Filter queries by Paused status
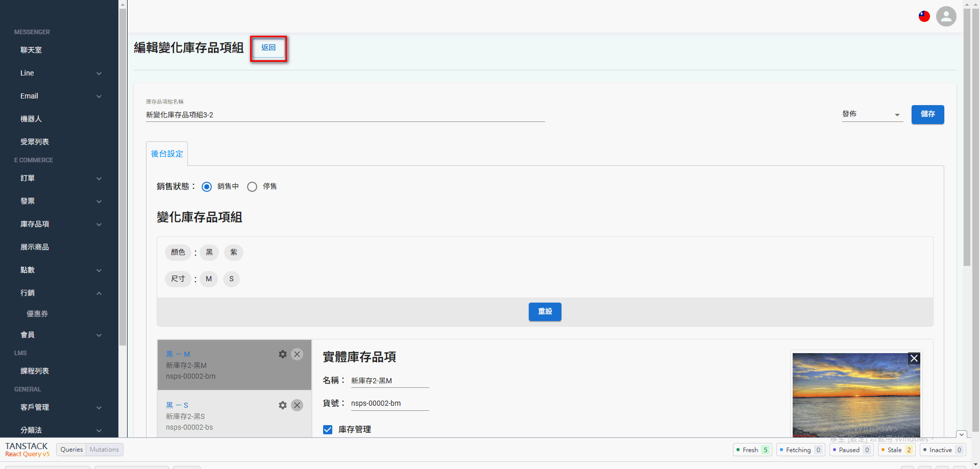 (851, 450)
